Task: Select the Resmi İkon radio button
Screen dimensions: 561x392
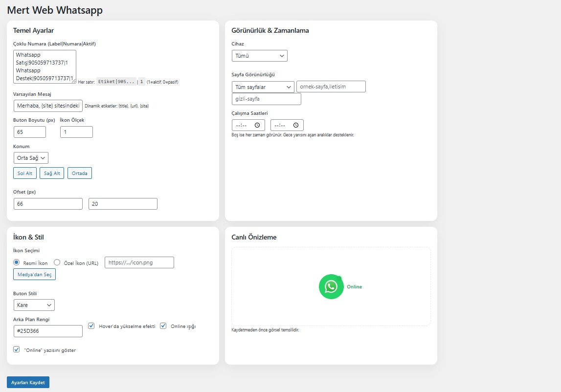Action: tap(17, 262)
